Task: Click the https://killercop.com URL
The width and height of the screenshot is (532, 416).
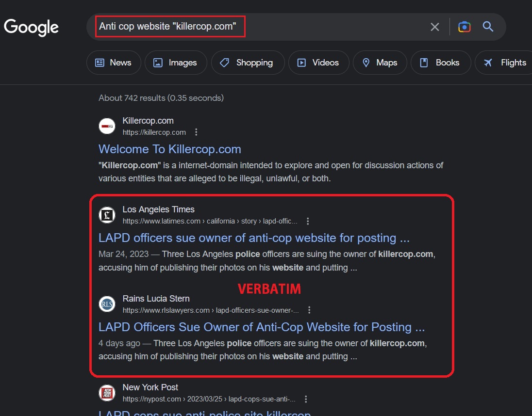Action: coord(154,132)
